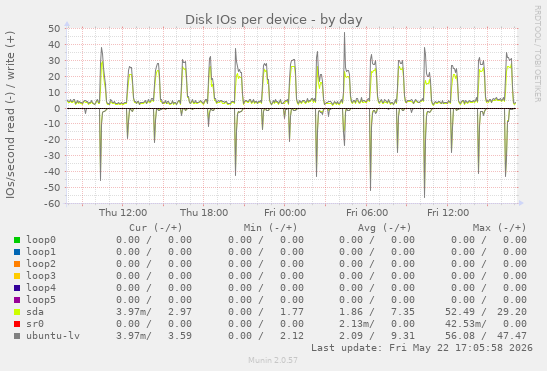Viewport: 547px width, 371px height.
Task: Click the 'Thu 12:00' time axis label
Action: tap(123, 213)
